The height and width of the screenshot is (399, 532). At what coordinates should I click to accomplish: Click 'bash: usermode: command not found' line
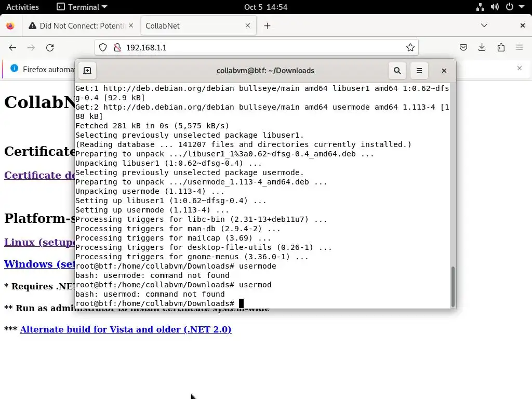152,275
